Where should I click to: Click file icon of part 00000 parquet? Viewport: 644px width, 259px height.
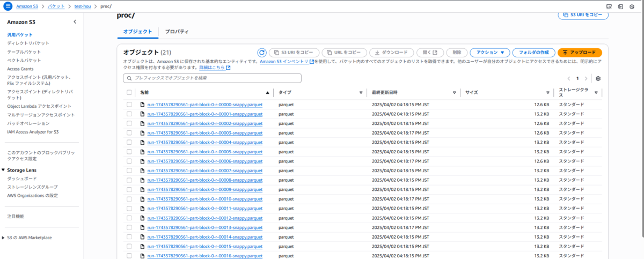coord(142,105)
